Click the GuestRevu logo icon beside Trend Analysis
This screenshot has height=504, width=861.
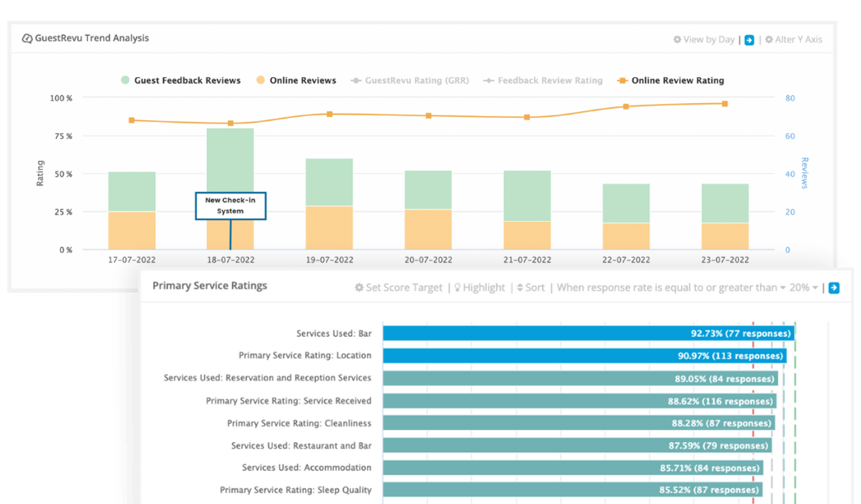click(x=27, y=38)
